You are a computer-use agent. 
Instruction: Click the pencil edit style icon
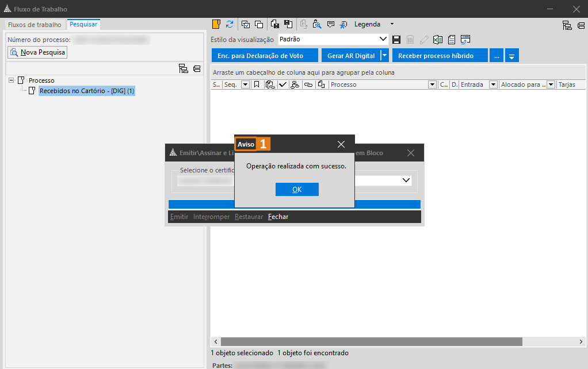[424, 39]
